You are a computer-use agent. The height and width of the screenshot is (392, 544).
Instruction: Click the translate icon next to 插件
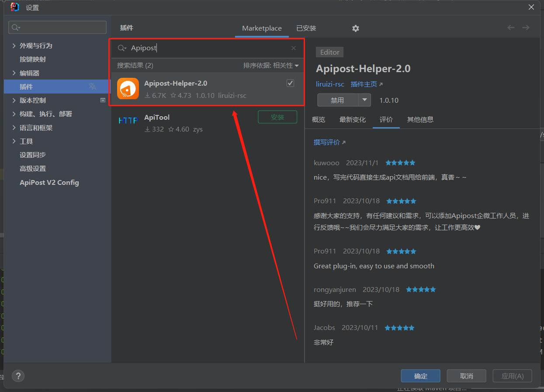(92, 87)
